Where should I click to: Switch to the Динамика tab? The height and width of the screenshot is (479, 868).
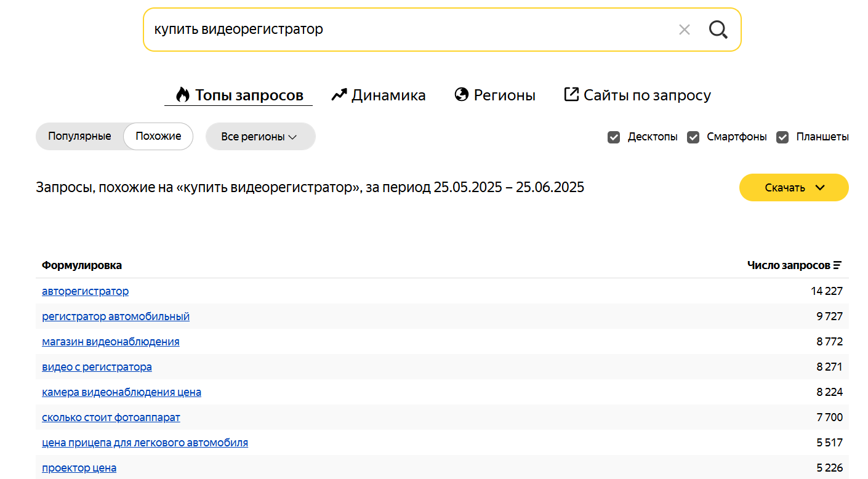coord(388,94)
